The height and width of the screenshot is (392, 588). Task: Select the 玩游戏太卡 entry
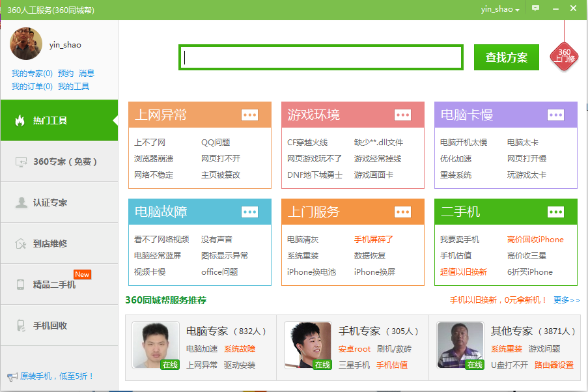coord(527,175)
